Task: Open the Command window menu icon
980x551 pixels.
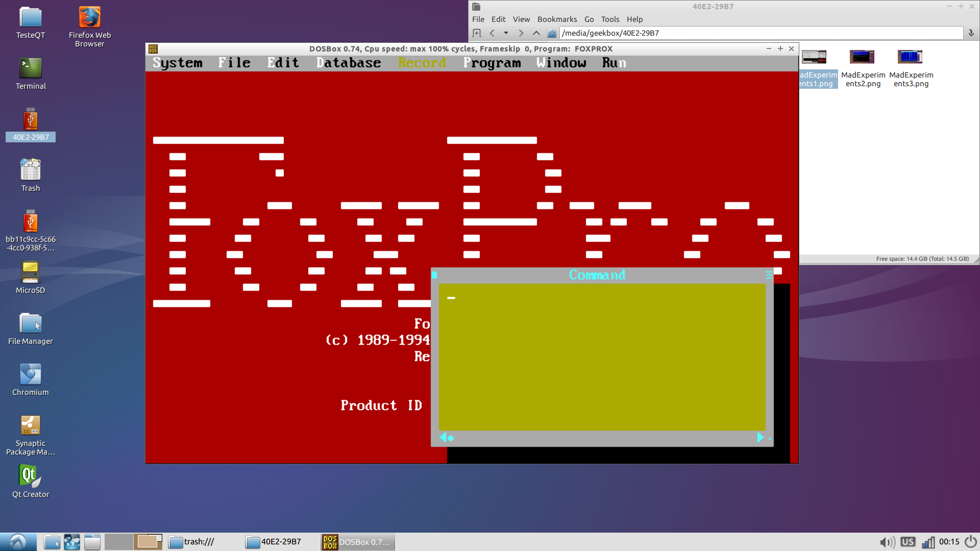Action: click(769, 274)
